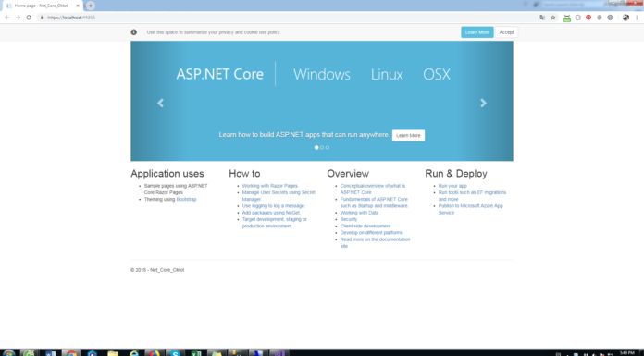Advance to next carousel slide
Screen dimensions: 644x356
pos(483,103)
